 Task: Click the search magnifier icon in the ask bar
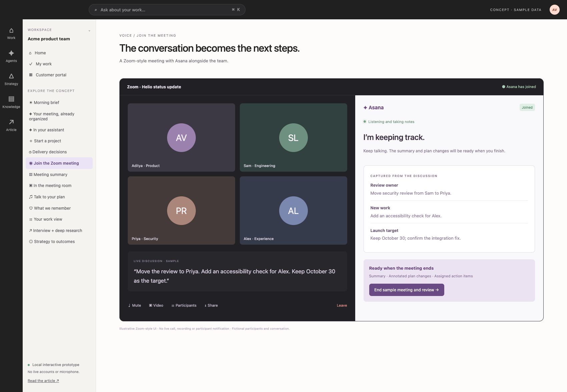pyautogui.click(x=96, y=10)
